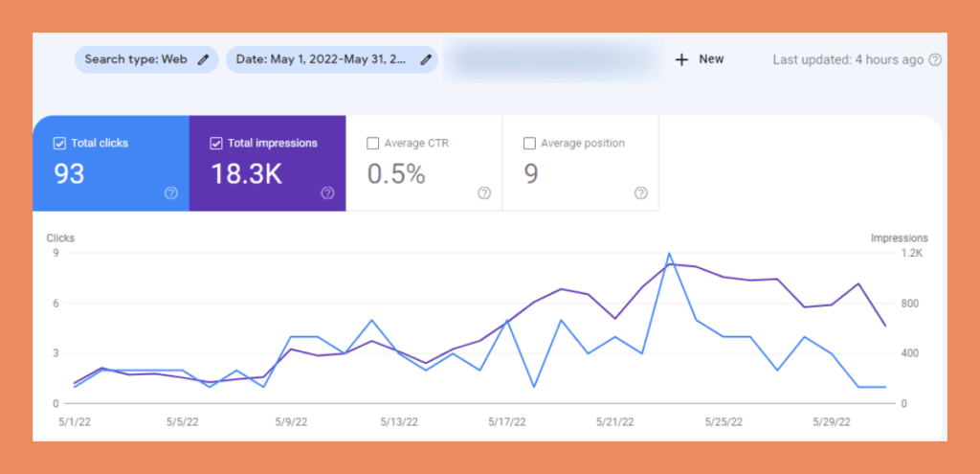Edit the Date filter pencil icon
980x474 pixels.
(426, 60)
